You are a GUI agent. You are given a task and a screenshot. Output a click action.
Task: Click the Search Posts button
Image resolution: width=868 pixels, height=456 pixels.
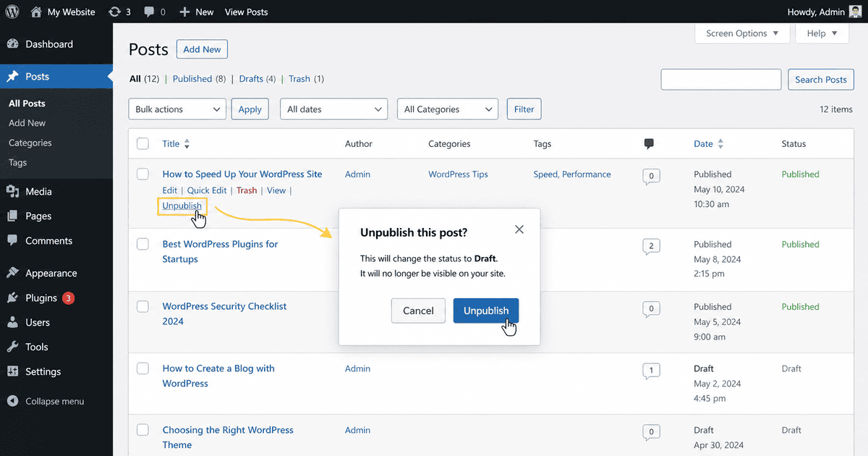tap(820, 80)
